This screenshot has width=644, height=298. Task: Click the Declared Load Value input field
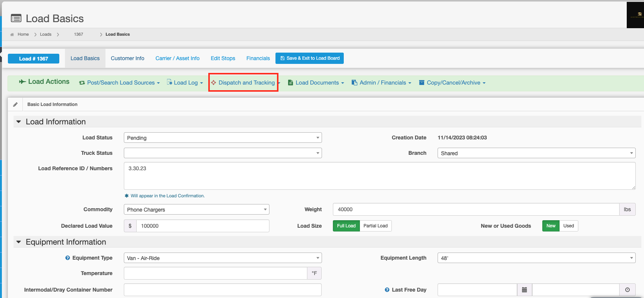coord(202,226)
